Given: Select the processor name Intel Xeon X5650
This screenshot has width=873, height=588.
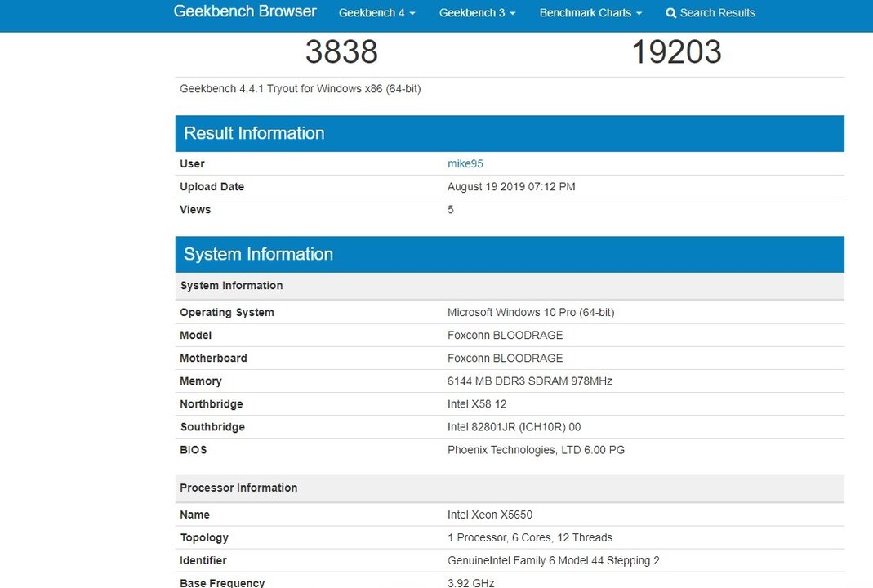Looking at the screenshot, I should click(490, 514).
